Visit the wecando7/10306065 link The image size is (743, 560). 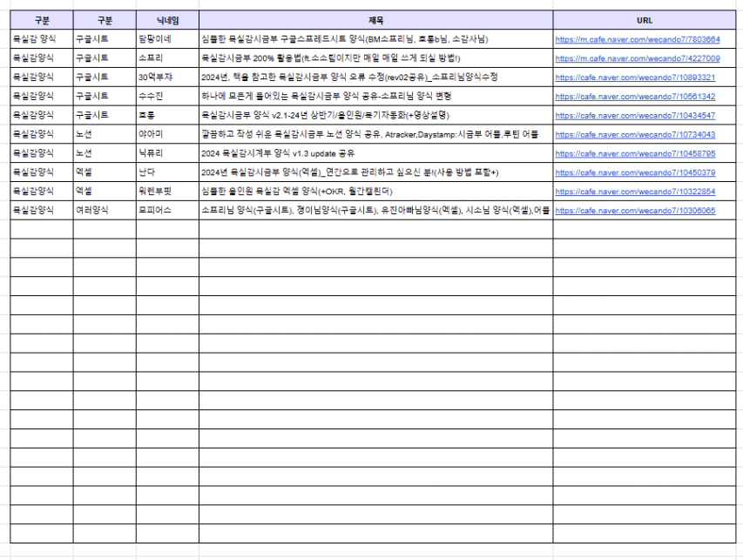635,211
